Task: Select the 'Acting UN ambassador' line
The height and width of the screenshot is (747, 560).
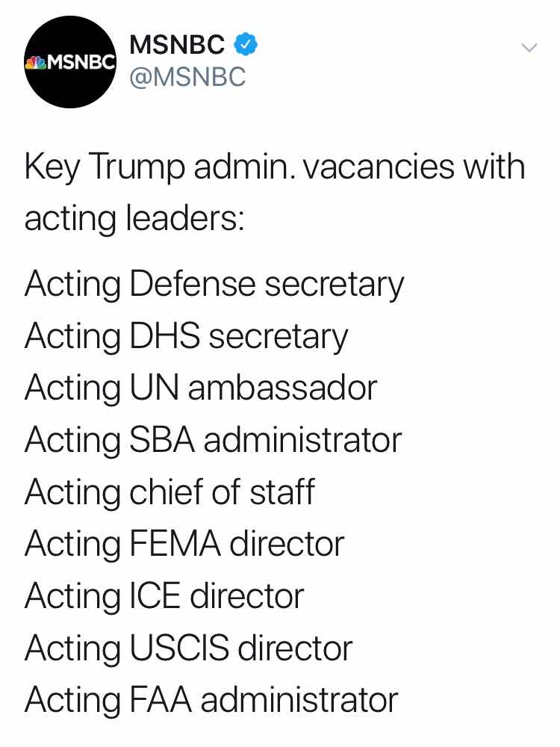Action: 201,388
